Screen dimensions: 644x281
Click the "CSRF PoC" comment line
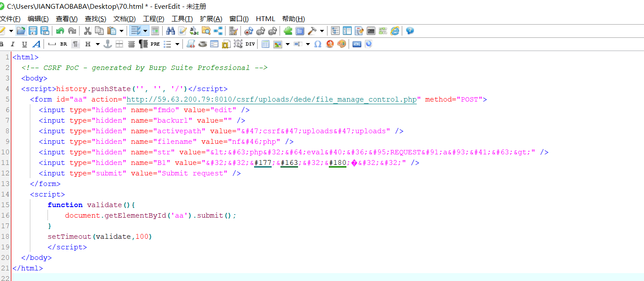click(x=144, y=68)
